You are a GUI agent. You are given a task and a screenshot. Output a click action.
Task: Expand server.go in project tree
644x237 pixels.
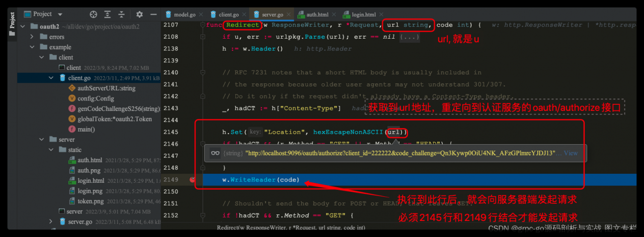[51, 221]
